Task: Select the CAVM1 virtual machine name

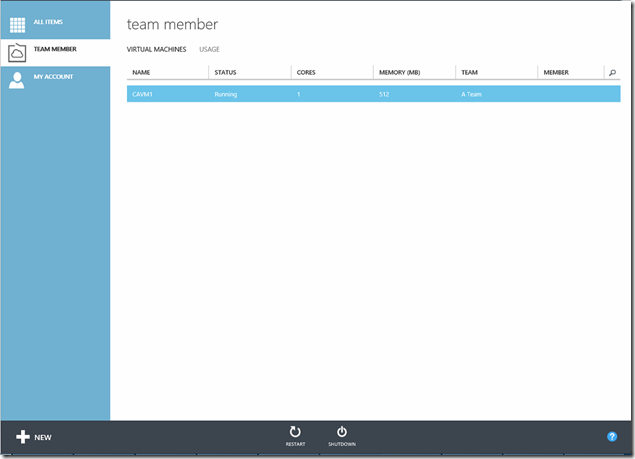Action: coord(142,94)
